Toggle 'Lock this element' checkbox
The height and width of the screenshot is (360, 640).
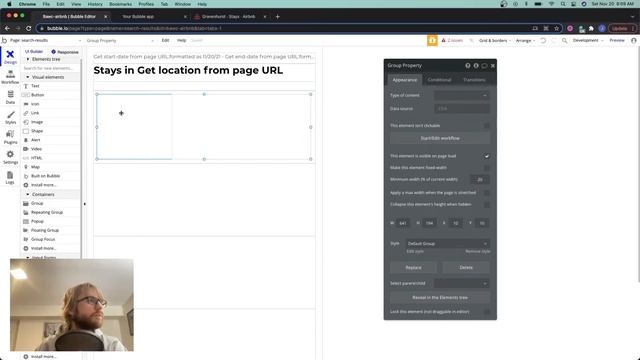pyautogui.click(x=487, y=312)
